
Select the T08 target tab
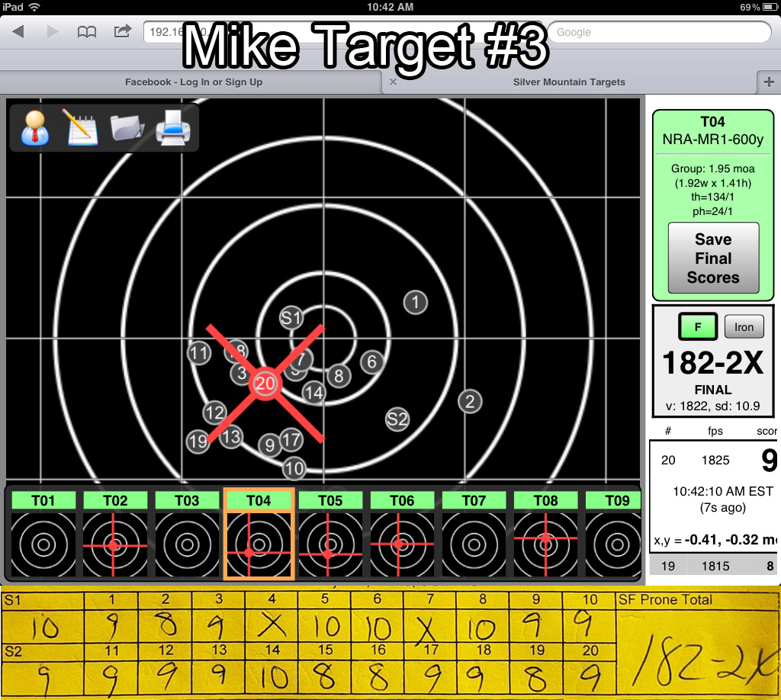click(545, 500)
